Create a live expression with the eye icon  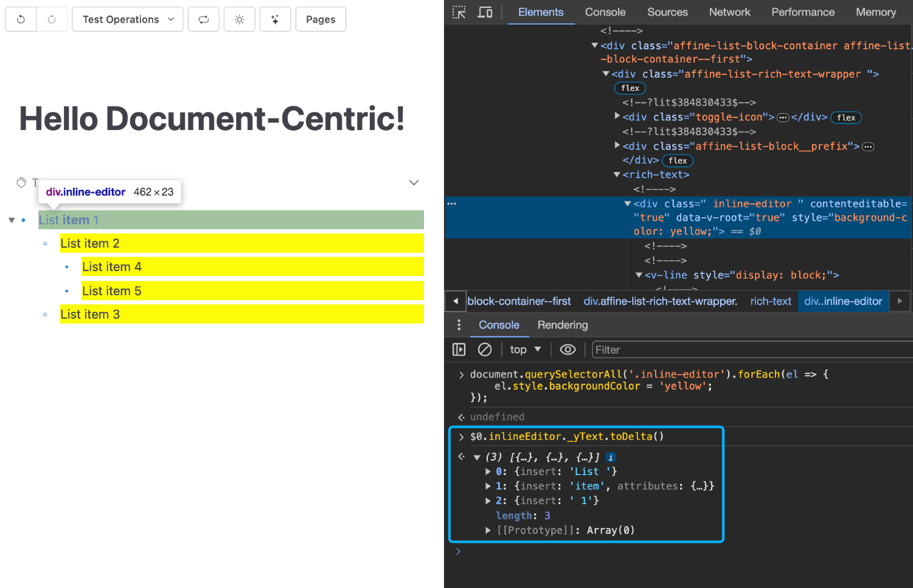[x=567, y=349]
